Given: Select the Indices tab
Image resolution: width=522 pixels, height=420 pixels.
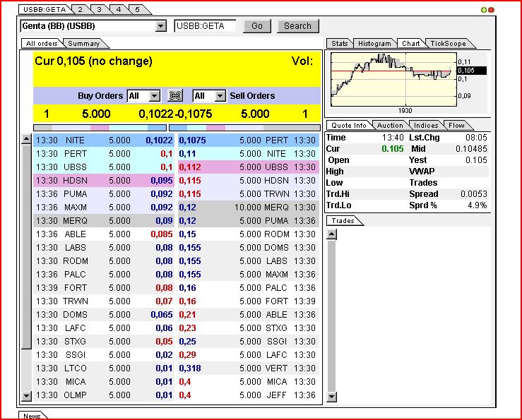Looking at the screenshot, I should tap(426, 126).
